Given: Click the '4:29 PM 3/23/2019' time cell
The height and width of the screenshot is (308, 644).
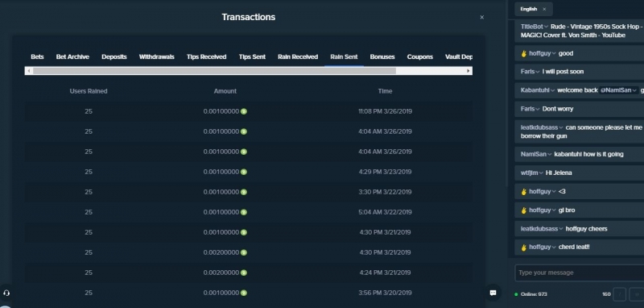Looking at the screenshot, I should point(385,172).
